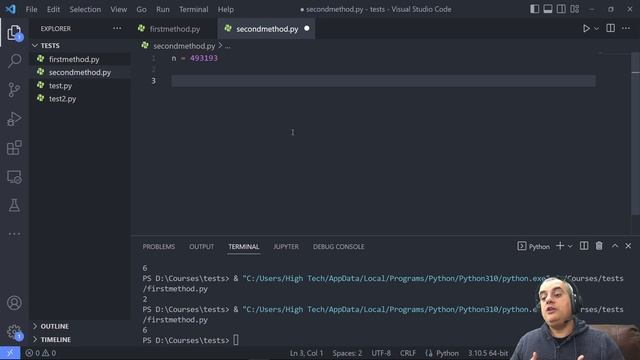The image size is (640, 360).
Task: Open test2.py in Explorer tree
Action: coord(80,99)
